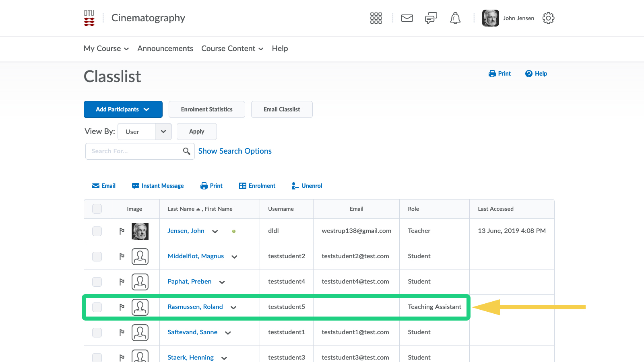644x362 pixels.
Task: Click the flag icon for Jensen, John
Action: pos(122,231)
